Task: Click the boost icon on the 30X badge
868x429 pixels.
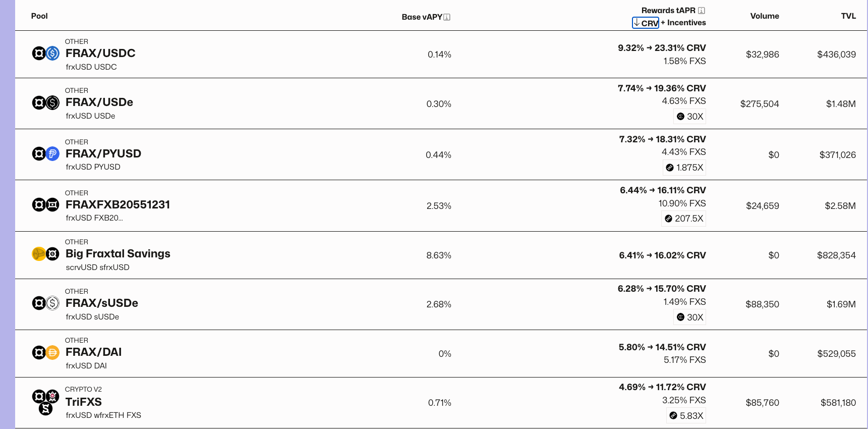Action: [x=680, y=116]
